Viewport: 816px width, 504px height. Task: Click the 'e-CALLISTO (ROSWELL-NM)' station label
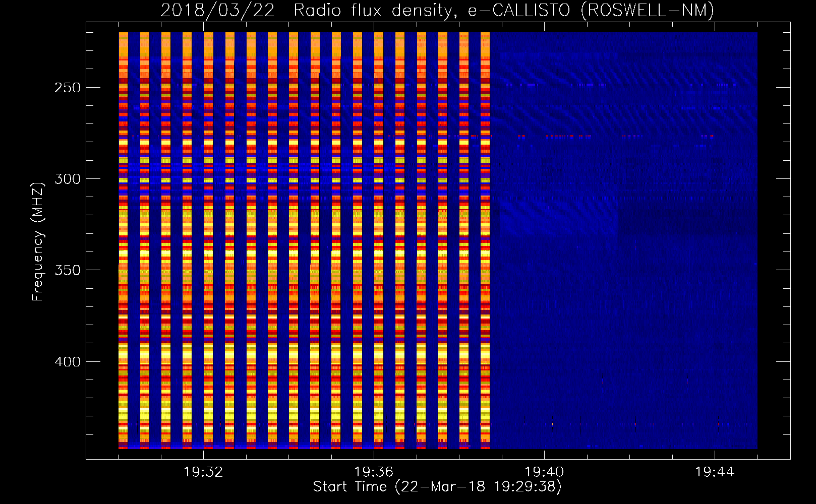591,11
